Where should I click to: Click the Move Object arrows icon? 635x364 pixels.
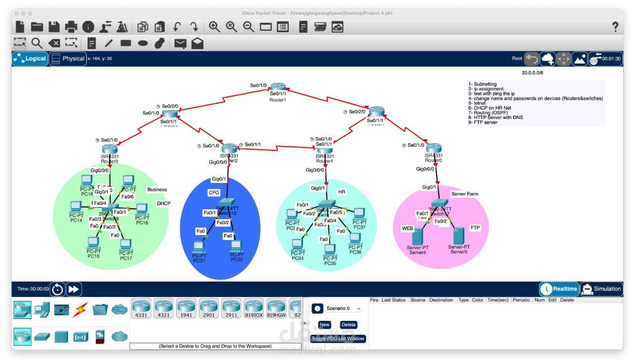point(564,59)
